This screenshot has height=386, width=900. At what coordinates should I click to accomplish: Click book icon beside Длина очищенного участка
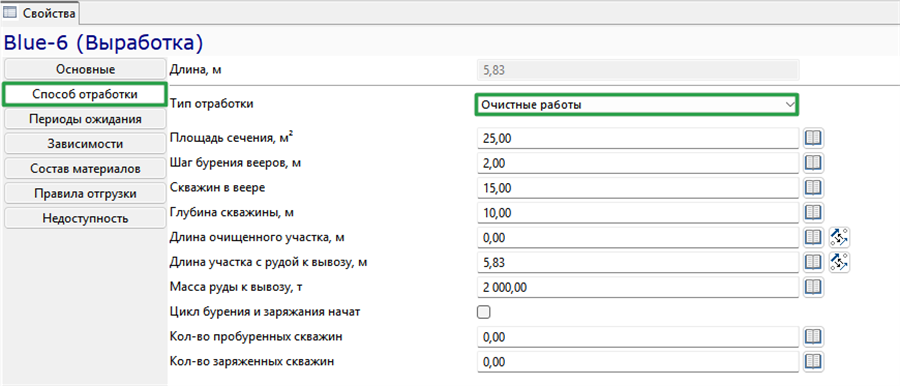[813, 237]
